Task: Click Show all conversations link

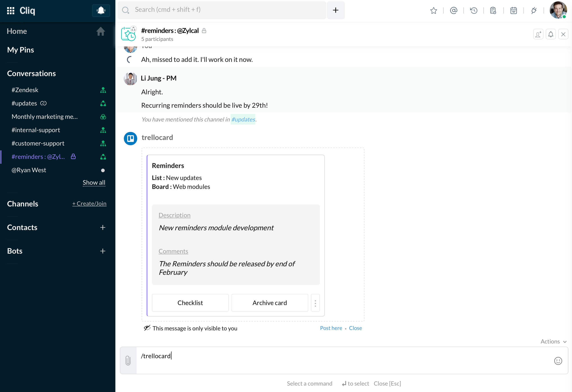Action: pyautogui.click(x=94, y=182)
